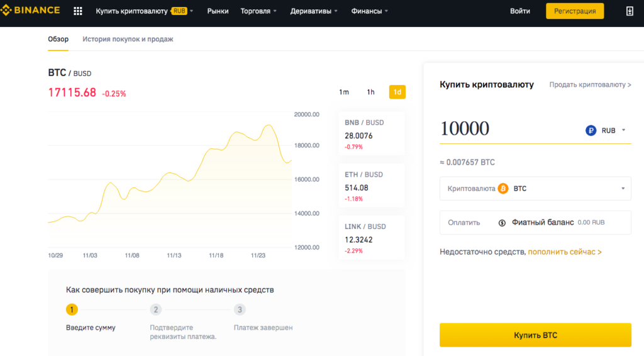Image resolution: width=644 pixels, height=356 pixels.
Task: Switch to История покупок и продаж tab
Action: coord(128,39)
